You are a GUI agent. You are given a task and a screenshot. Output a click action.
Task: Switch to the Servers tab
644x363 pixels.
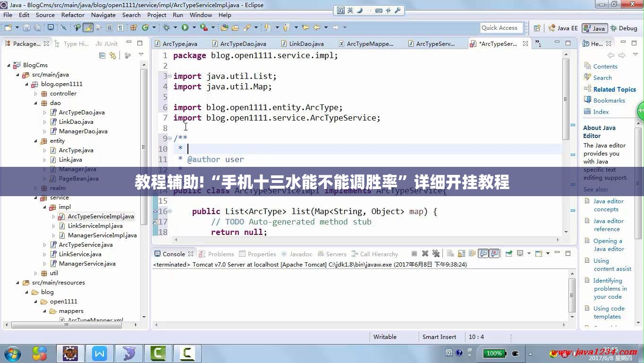coord(332,254)
